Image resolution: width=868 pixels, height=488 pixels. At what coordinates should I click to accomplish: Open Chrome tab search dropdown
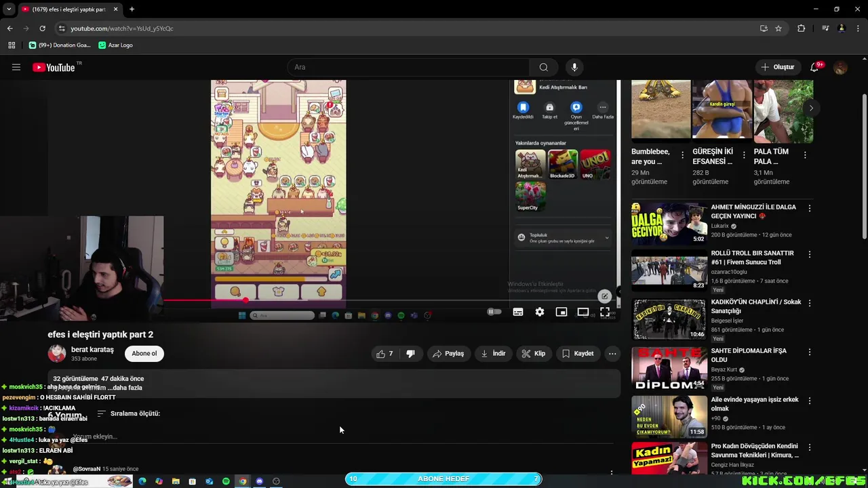click(9, 9)
